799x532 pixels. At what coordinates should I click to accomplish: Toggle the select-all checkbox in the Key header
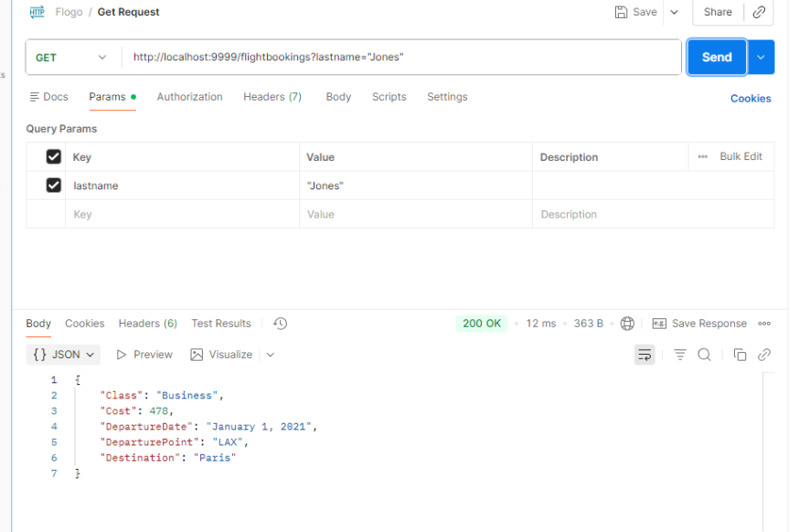coord(54,157)
